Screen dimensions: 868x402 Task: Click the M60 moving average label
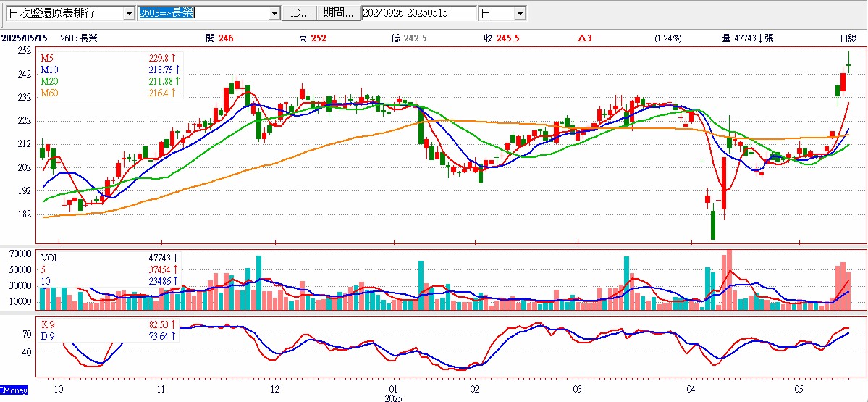(49, 93)
